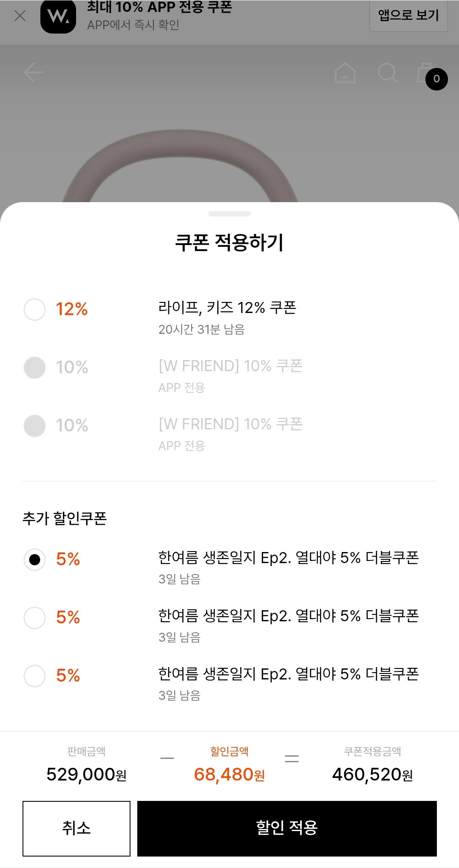Select the first 5% 더블쿠폰 radio
The height and width of the screenshot is (868, 459).
coord(34,559)
